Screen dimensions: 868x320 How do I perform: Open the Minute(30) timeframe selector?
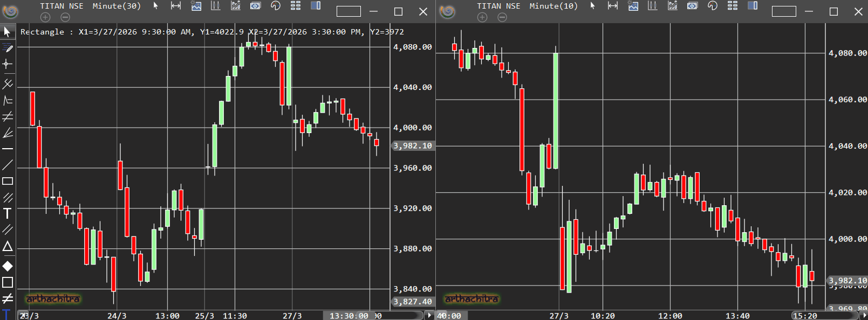pyautogui.click(x=117, y=6)
